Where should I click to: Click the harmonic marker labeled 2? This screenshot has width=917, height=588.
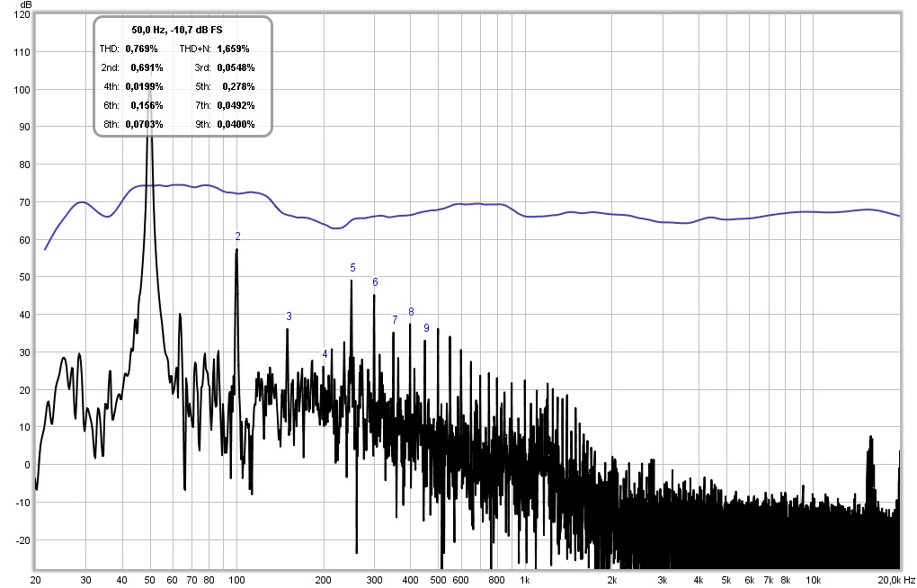tap(237, 236)
